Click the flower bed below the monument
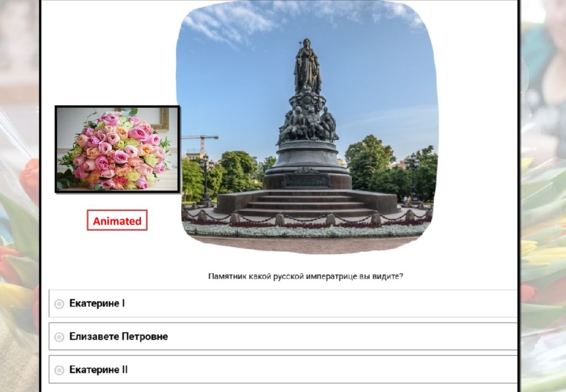 point(307,228)
